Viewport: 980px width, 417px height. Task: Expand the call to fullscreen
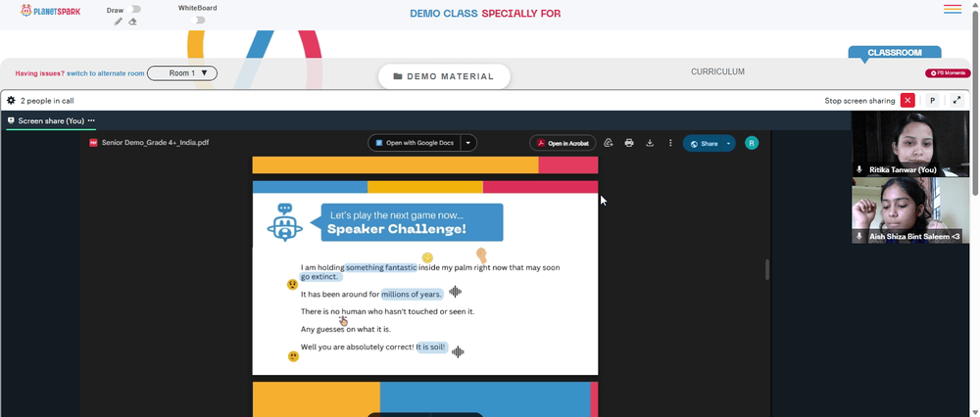pyautogui.click(x=956, y=101)
